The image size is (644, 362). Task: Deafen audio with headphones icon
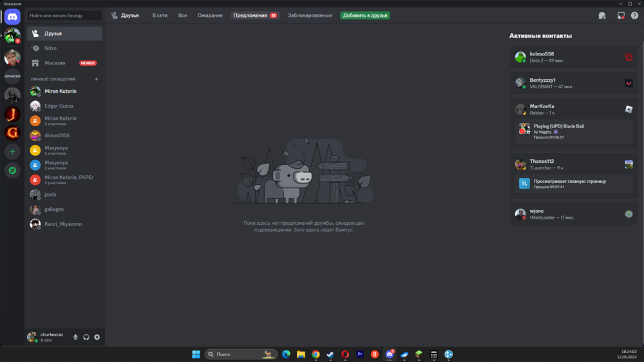(86, 338)
